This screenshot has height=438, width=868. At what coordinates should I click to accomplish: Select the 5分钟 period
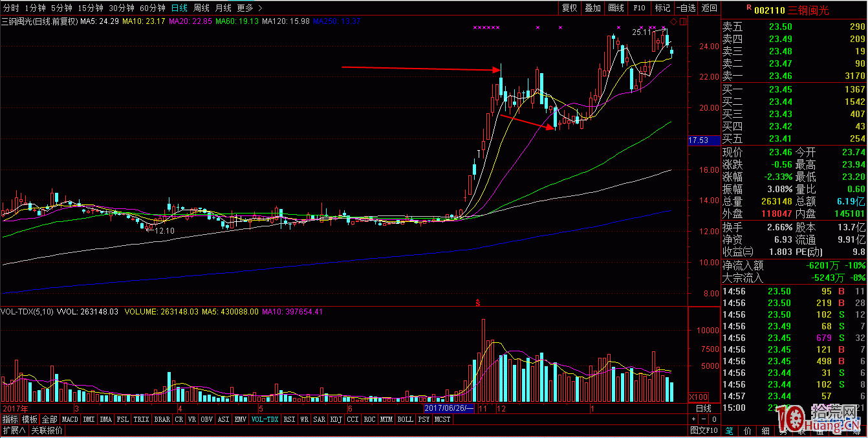pos(61,8)
